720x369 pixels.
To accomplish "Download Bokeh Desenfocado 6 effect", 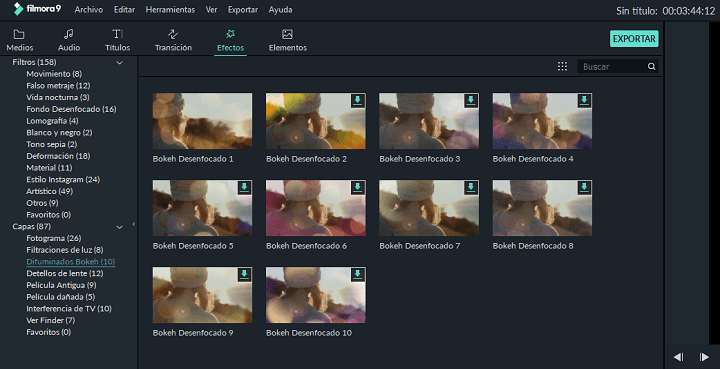I will [x=357, y=188].
